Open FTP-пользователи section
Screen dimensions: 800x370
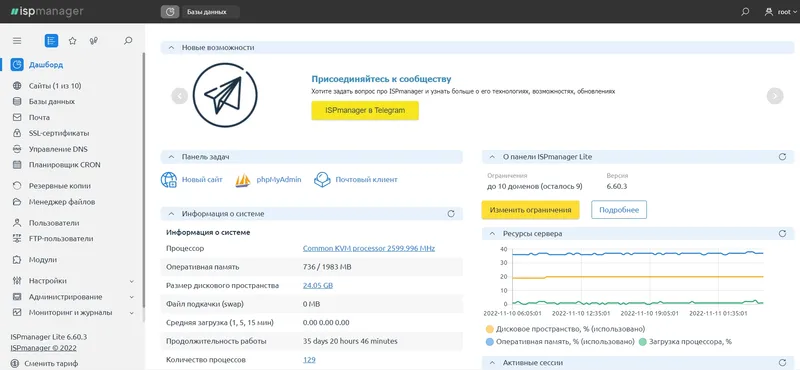point(61,238)
